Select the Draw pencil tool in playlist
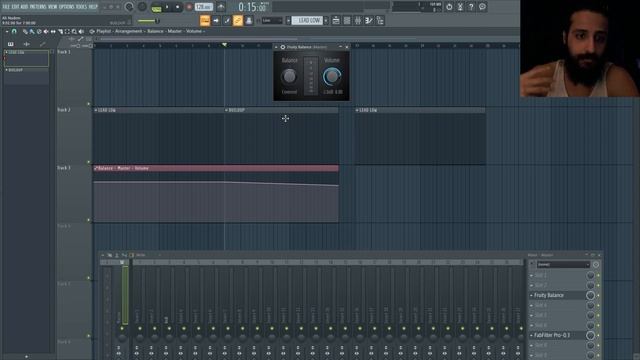 coord(25,31)
